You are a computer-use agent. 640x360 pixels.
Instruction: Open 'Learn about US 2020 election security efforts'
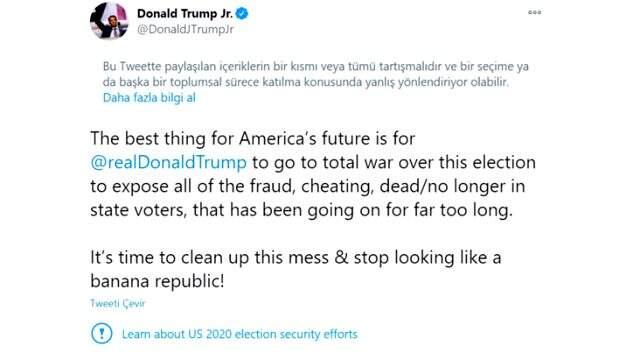pyautogui.click(x=240, y=334)
